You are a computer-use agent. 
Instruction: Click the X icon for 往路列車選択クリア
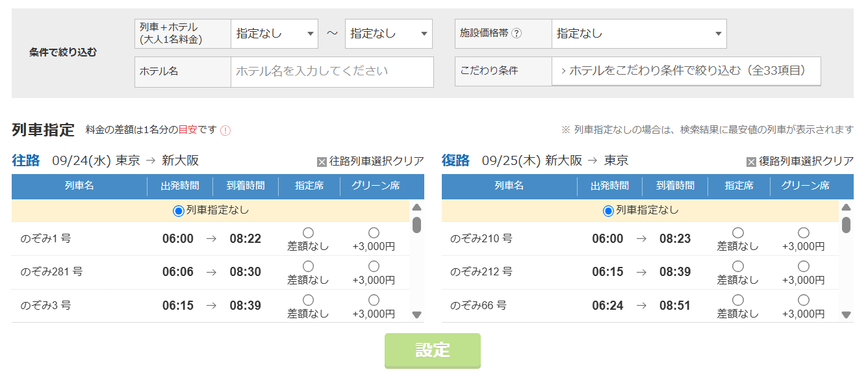pyautogui.click(x=322, y=162)
